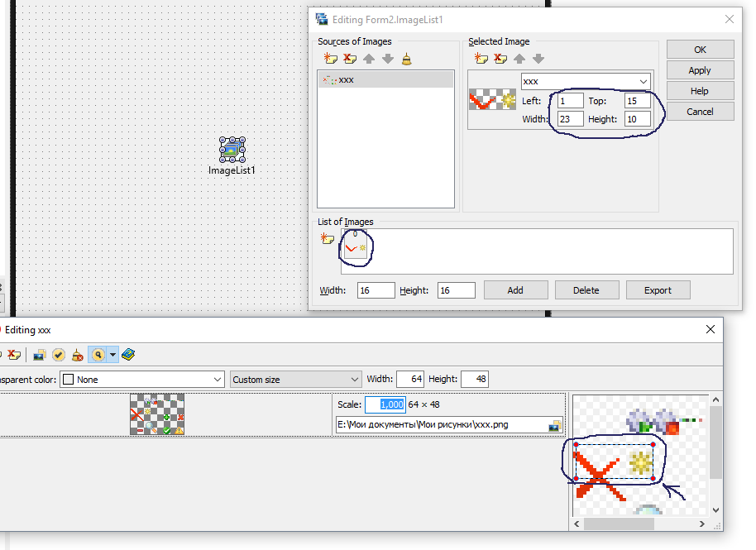Select the ImageList1 component on the form
Image resolution: width=756 pixels, height=550 pixels.
click(x=232, y=150)
